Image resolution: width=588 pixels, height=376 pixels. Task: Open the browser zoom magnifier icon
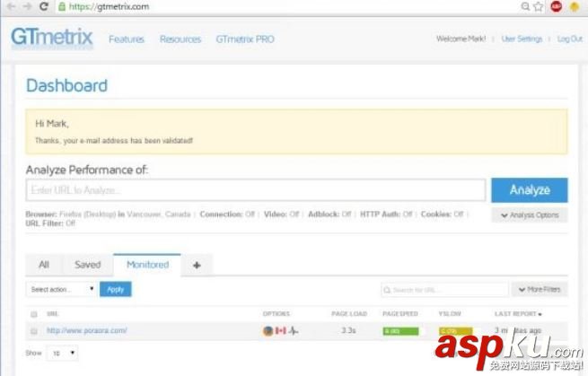(525, 6)
